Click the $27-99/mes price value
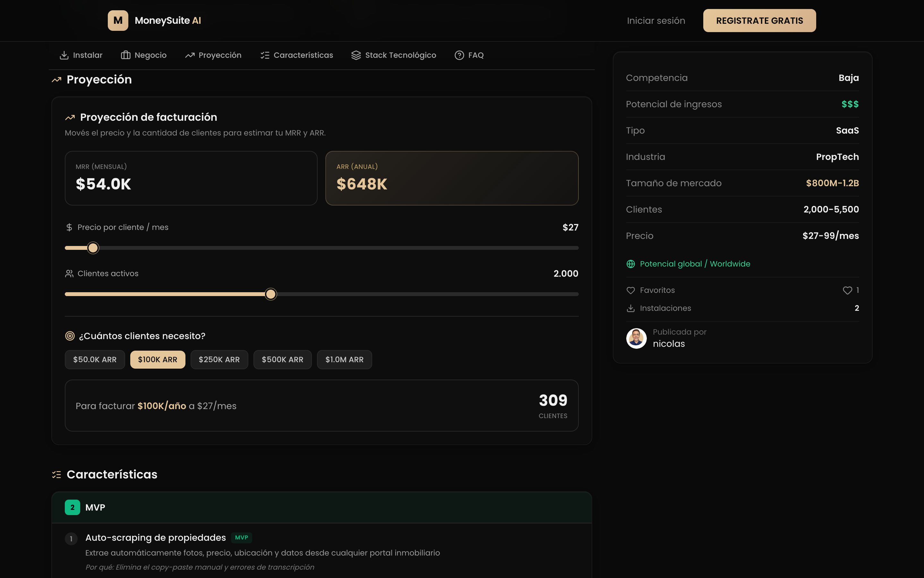The height and width of the screenshot is (578, 924). tap(830, 236)
